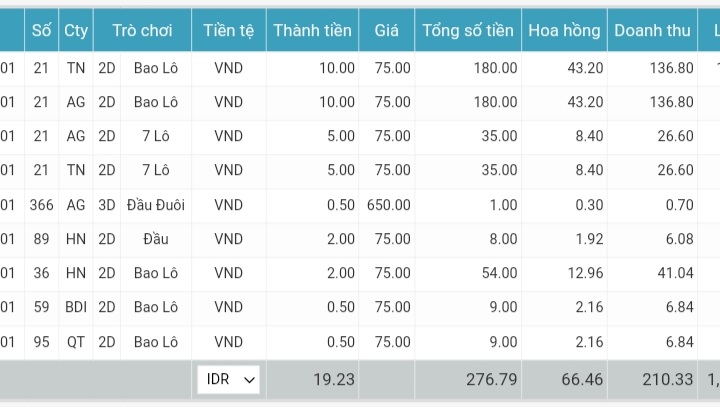Select number 366 cell

41,205
